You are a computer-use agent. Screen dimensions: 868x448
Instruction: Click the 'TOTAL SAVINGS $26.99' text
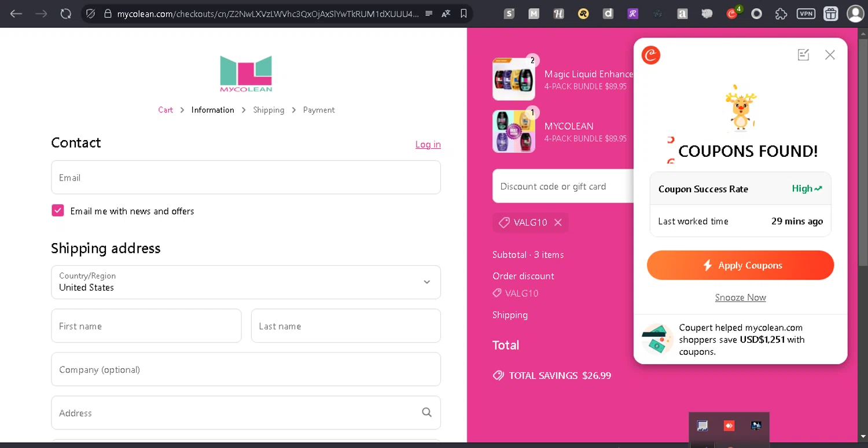[x=560, y=376]
